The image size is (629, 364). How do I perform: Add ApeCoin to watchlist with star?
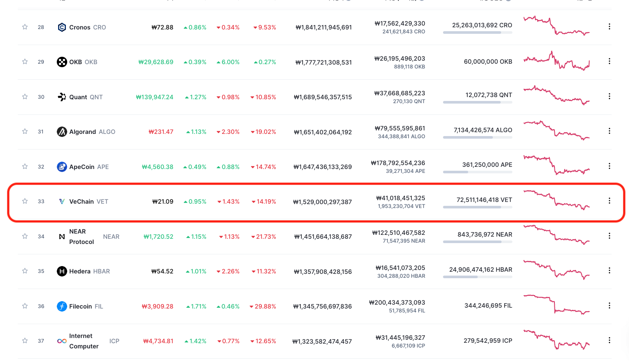click(x=25, y=166)
